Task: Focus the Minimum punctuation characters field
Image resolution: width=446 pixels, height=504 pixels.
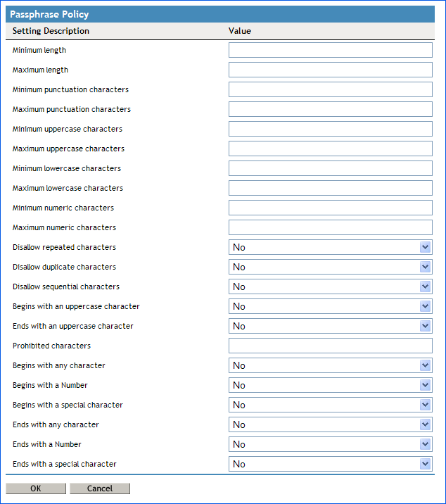Action: [x=330, y=89]
